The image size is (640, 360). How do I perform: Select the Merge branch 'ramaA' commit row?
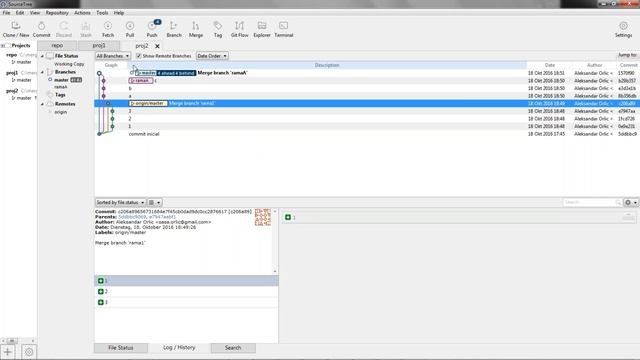click(367, 73)
